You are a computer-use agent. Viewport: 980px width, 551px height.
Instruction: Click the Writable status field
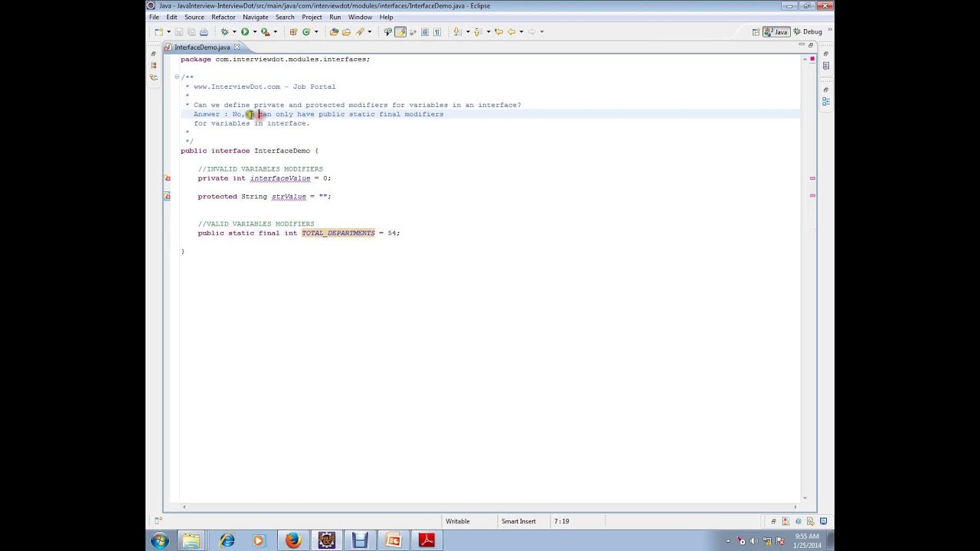click(458, 521)
